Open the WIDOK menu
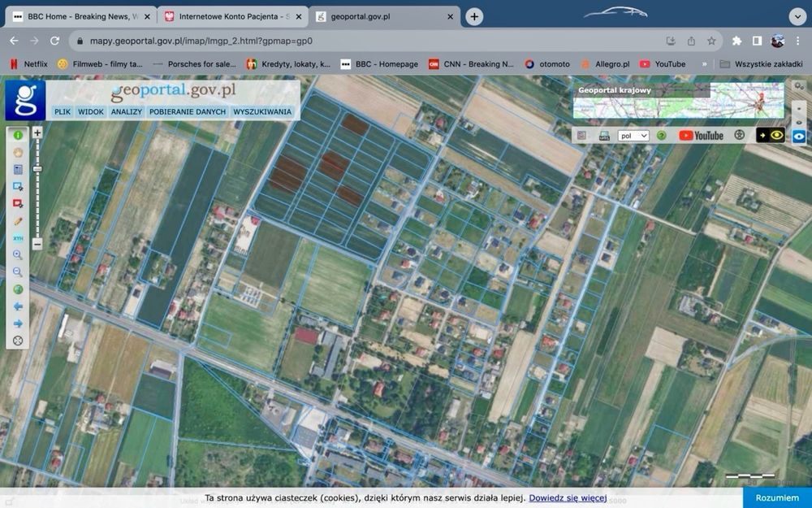 click(x=91, y=111)
